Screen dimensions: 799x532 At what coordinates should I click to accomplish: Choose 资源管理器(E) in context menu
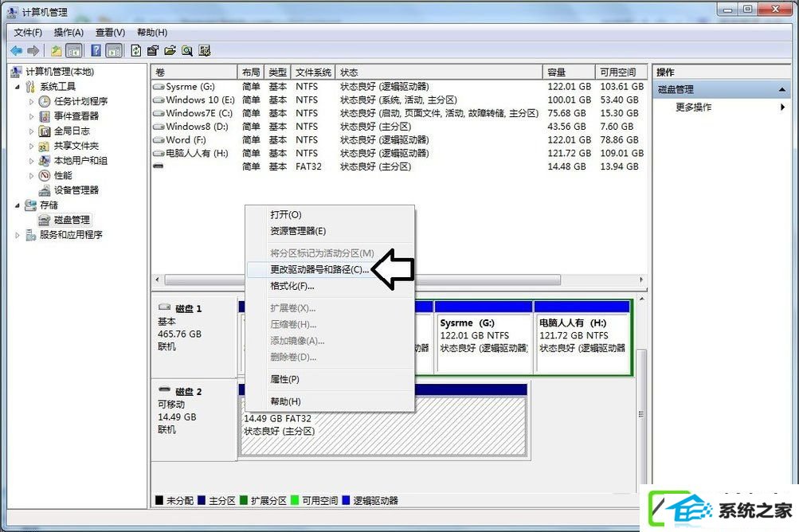pos(330,231)
